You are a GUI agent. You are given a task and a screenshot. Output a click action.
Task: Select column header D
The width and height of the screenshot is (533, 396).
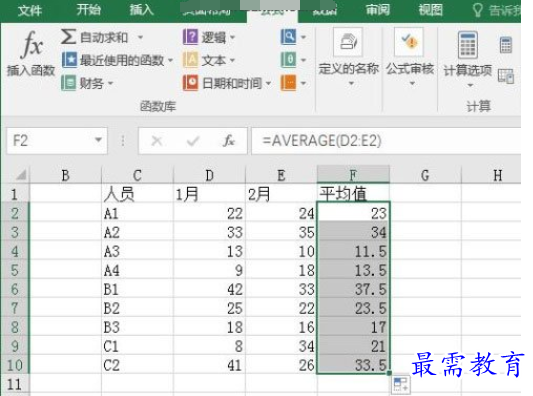(x=209, y=175)
